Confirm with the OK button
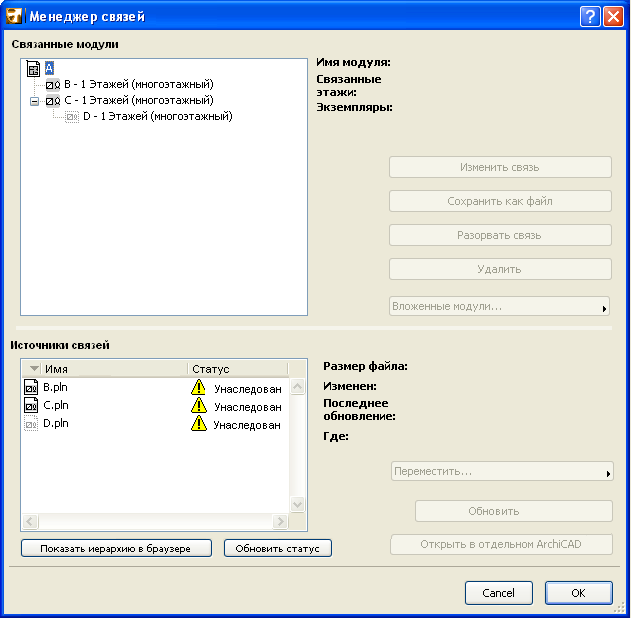631x618 pixels. click(579, 593)
